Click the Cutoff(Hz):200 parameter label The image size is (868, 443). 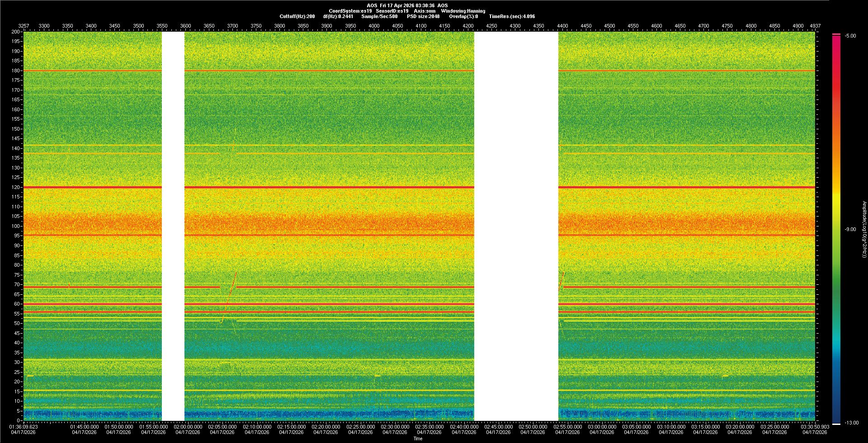coord(297,17)
